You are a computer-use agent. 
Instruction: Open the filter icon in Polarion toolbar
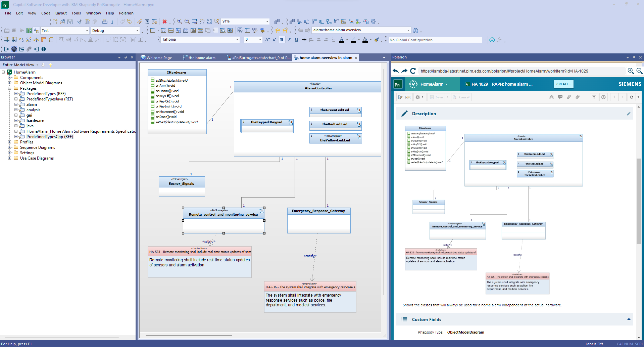[x=594, y=97]
